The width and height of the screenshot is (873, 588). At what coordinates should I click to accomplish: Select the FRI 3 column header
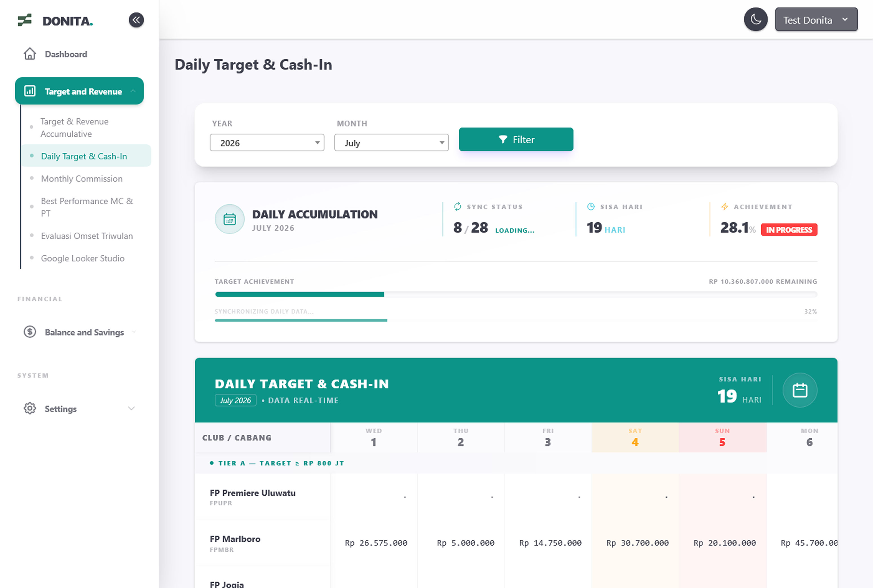point(548,437)
